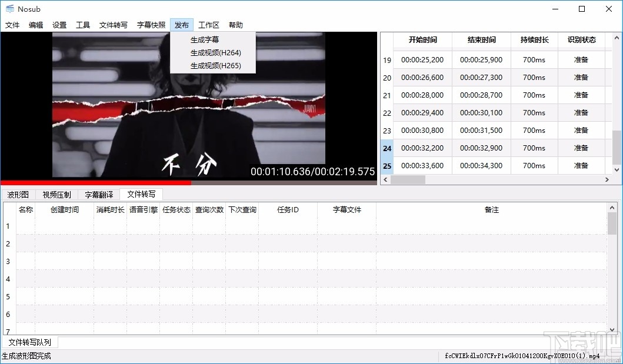The image size is (623, 364).
Task: Click the 结束时间 column header
Action: [x=482, y=40]
